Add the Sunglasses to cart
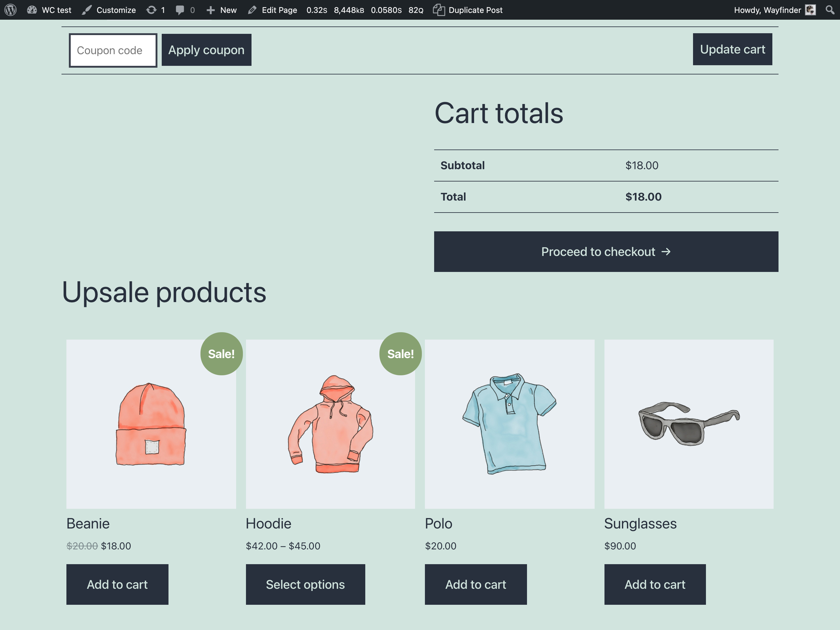This screenshot has width=840, height=630. pos(655,584)
